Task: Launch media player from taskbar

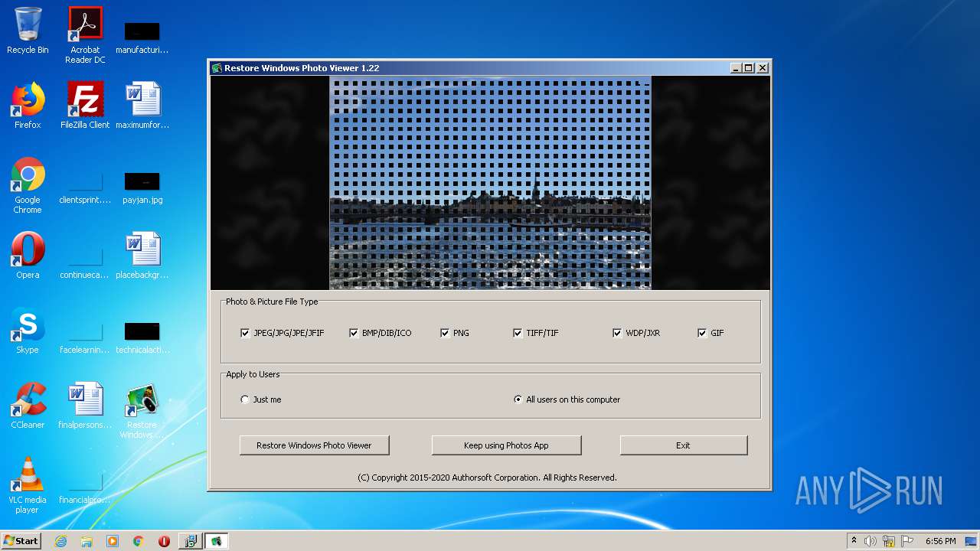Action: 113,541
